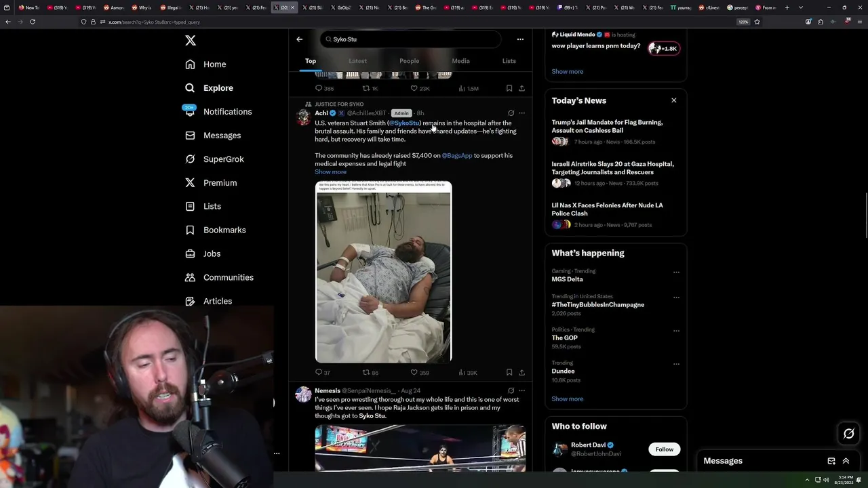View 39K views analytics on Achi's post

[x=468, y=373]
